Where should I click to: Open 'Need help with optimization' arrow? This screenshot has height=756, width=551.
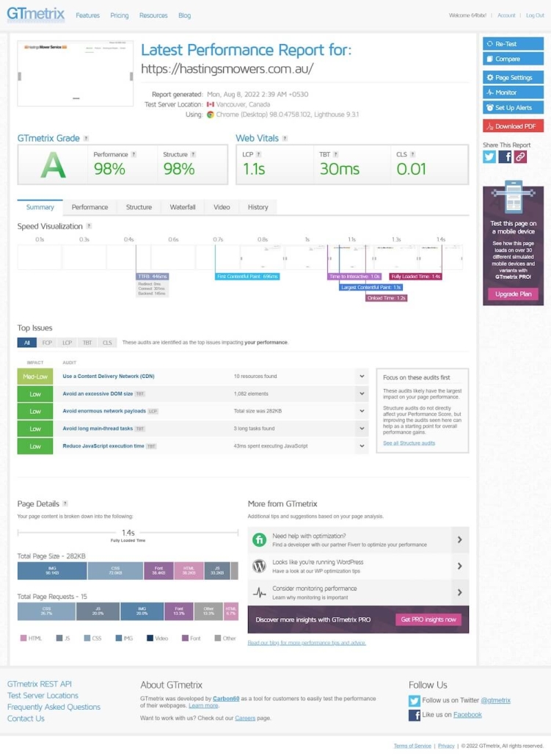[x=459, y=540]
